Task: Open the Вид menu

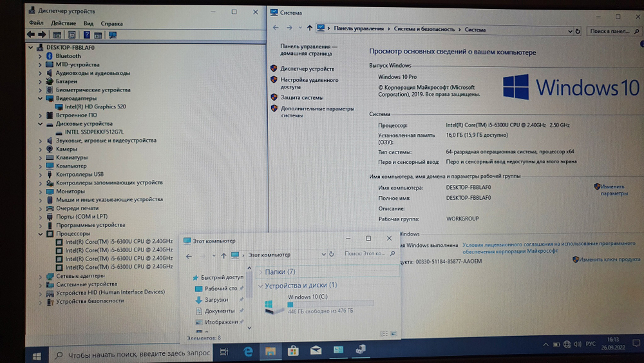Action: tap(88, 23)
